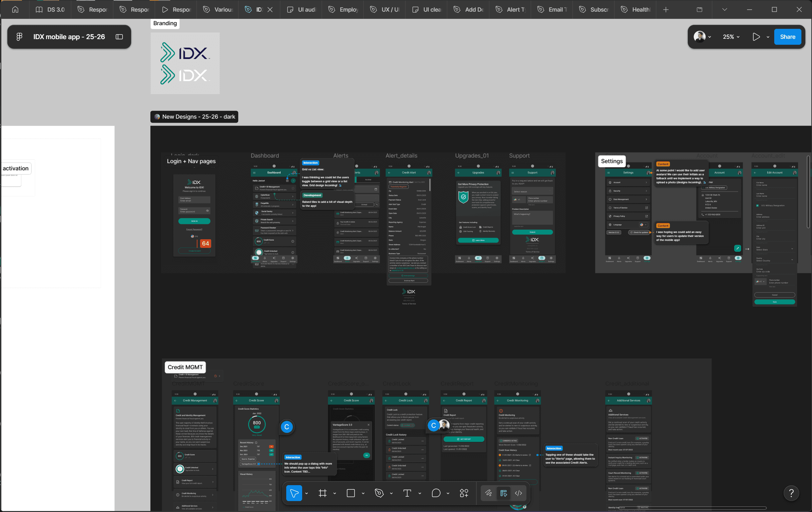Select the Support frame title
This screenshot has width=812, height=512.
[519, 155]
